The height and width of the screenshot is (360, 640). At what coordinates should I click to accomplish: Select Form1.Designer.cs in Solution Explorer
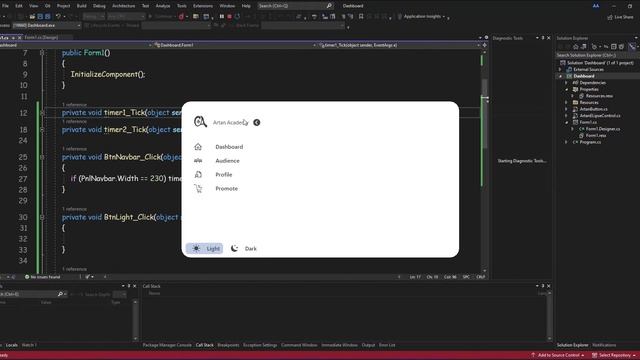(x=602, y=129)
